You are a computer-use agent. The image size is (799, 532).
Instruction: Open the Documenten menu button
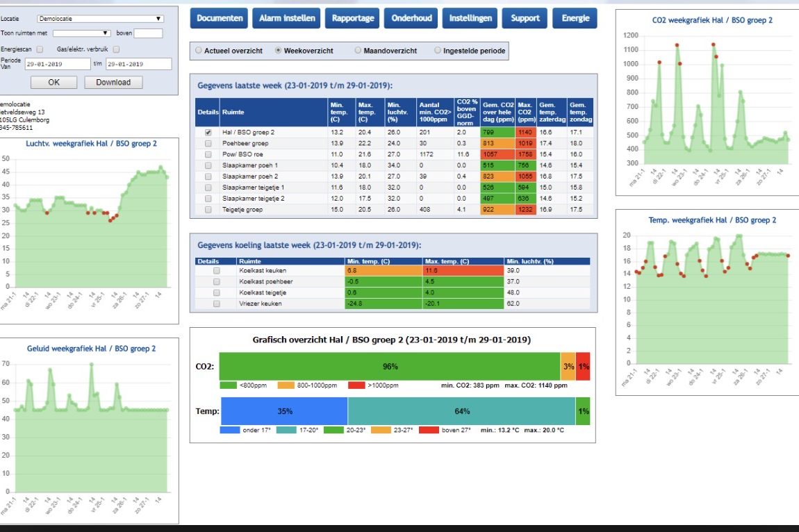[x=220, y=19]
